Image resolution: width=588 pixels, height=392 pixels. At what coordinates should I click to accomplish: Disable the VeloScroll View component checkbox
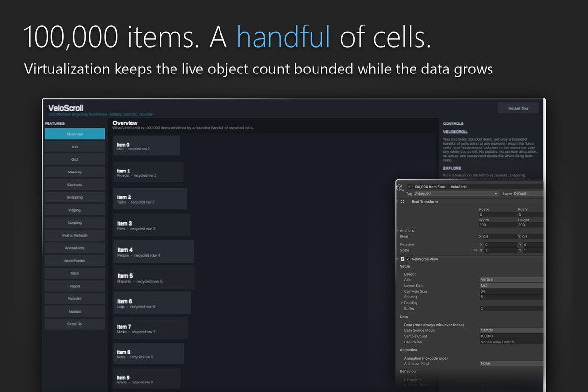[x=408, y=259]
